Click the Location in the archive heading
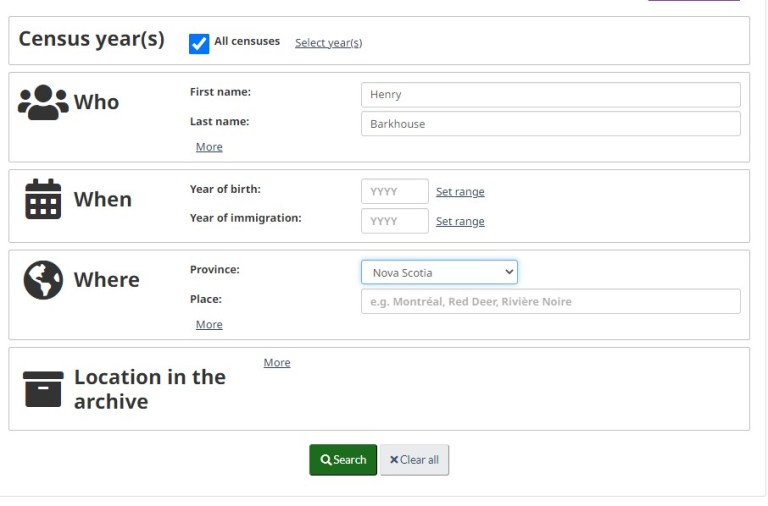The image size is (768, 506). pyautogui.click(x=150, y=389)
